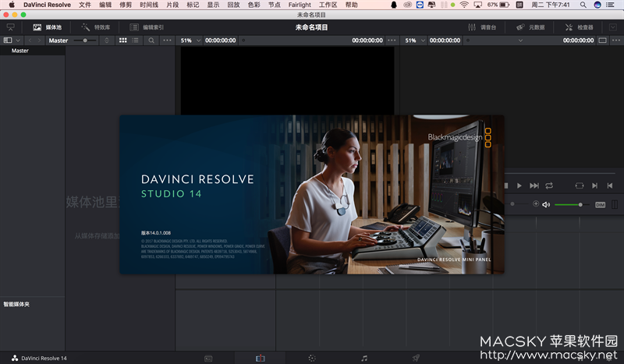Screen dimensions: 624x364
Task: Click the audio meter icon beside DIM
Action: (x=615, y=204)
